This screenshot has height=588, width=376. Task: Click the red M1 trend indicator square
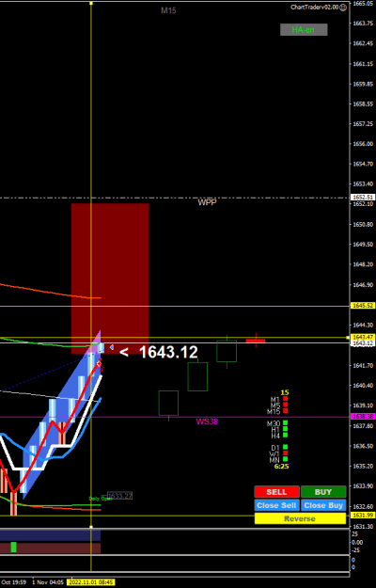click(286, 399)
